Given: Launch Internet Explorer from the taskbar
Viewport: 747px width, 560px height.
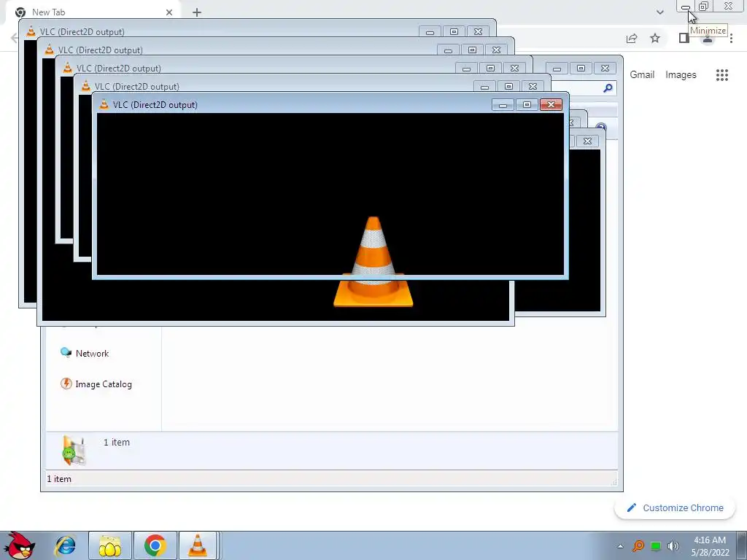Looking at the screenshot, I should (x=65, y=545).
